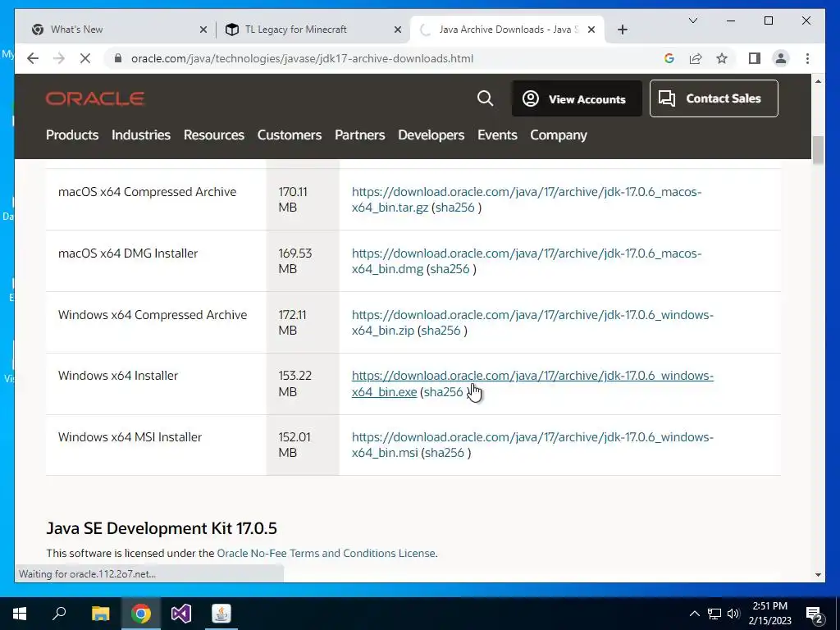
Task: Open the notification center icon
Action: [x=815, y=614]
